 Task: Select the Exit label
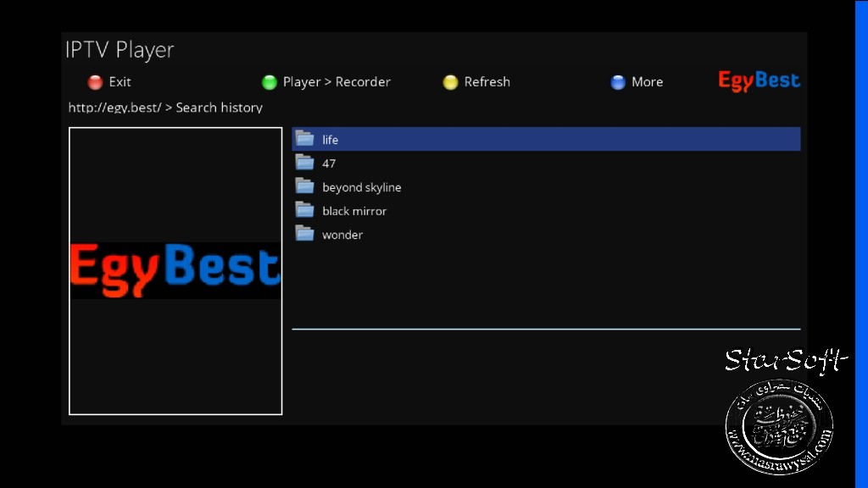[x=120, y=82]
